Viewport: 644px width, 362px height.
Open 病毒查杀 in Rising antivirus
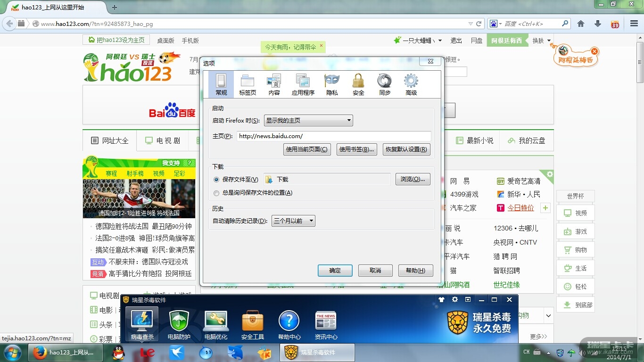[x=142, y=324]
